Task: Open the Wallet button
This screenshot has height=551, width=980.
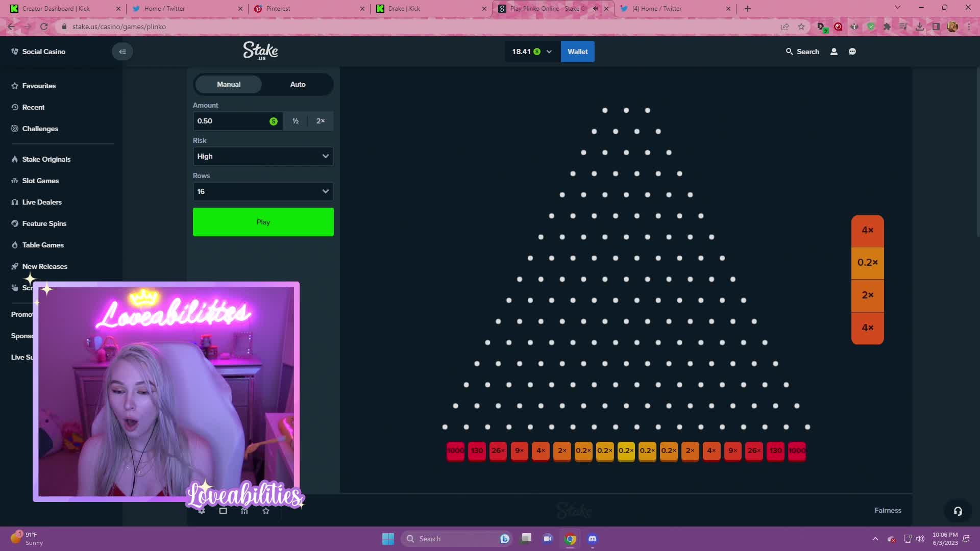Action: [x=577, y=52]
